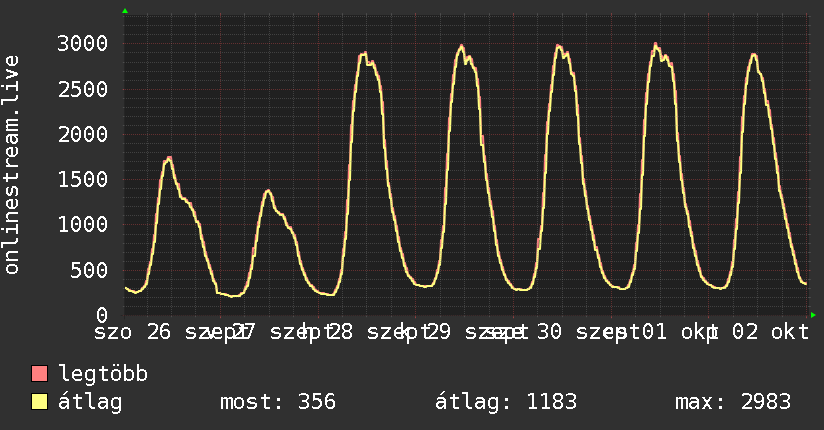Click the green arrow at y-axis top
The image size is (824, 430).
(x=125, y=11)
